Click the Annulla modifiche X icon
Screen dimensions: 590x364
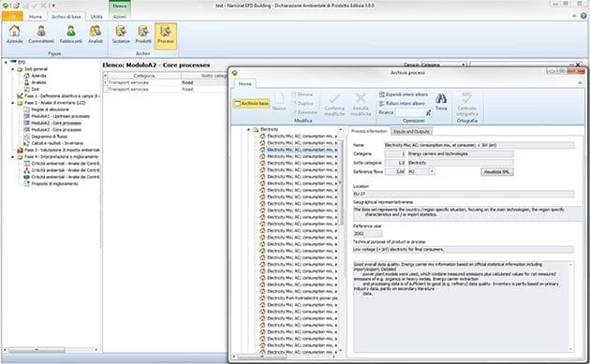tap(361, 105)
